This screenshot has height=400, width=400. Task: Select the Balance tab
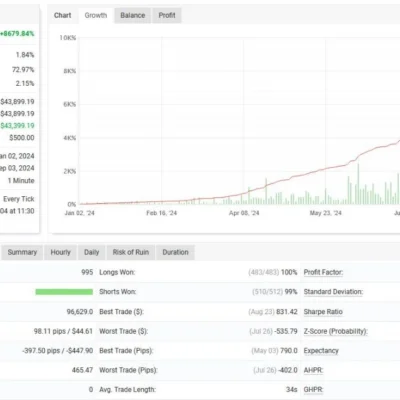133,15
